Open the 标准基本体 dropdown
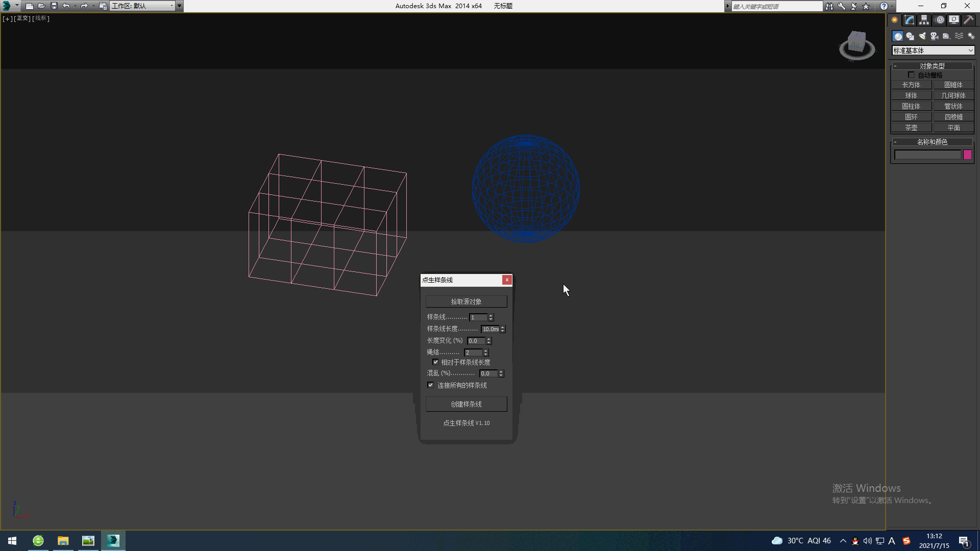Image resolution: width=980 pixels, height=551 pixels. (x=933, y=51)
